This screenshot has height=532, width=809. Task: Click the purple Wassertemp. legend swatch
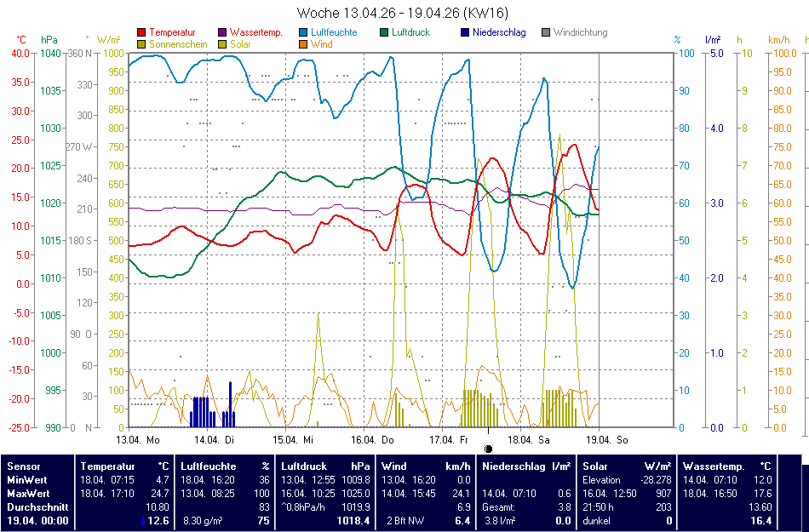point(223,33)
